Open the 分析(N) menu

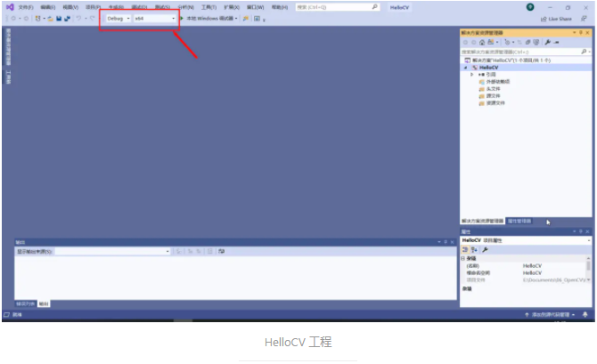tap(186, 7)
